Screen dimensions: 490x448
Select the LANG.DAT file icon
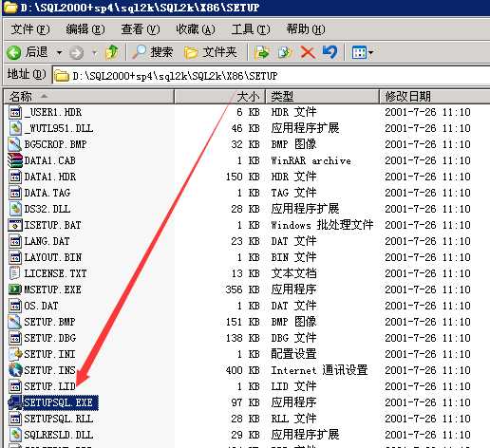pos(15,241)
